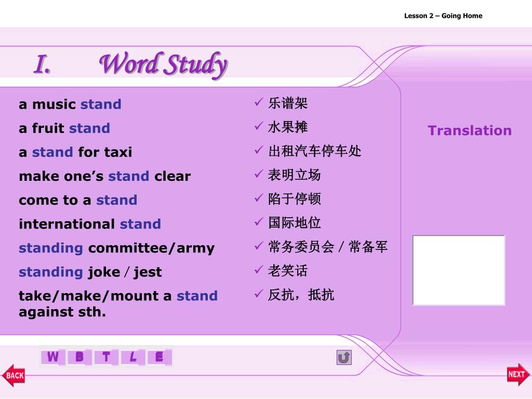The image size is (532, 399).
Task: Click the checkmark beside 表明立场
Action: 259,174
